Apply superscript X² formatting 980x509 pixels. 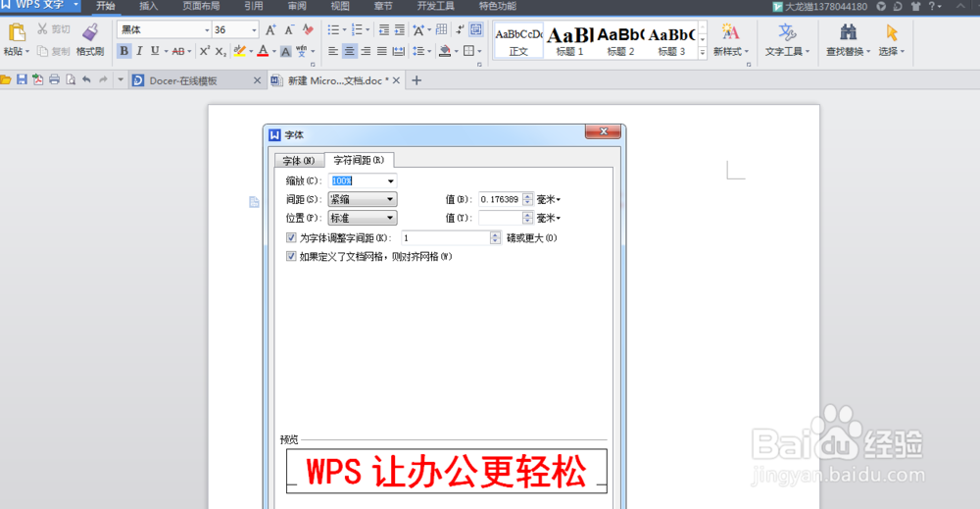tap(204, 51)
